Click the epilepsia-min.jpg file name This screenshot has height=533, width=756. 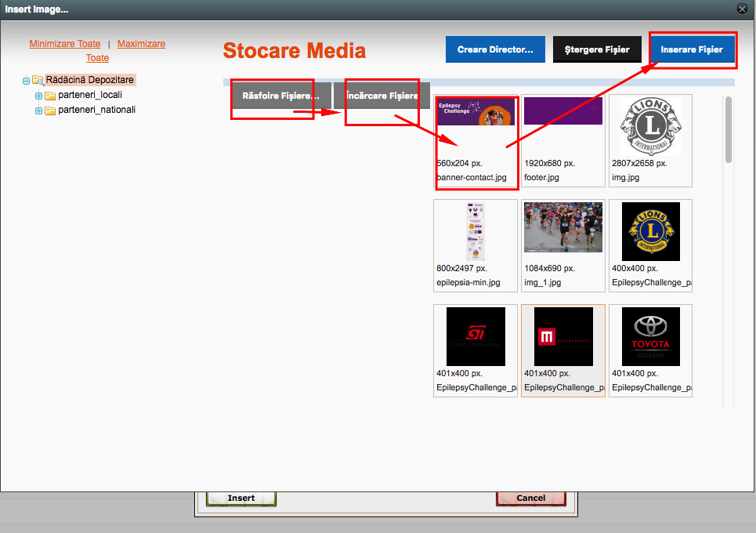pyautogui.click(x=468, y=283)
